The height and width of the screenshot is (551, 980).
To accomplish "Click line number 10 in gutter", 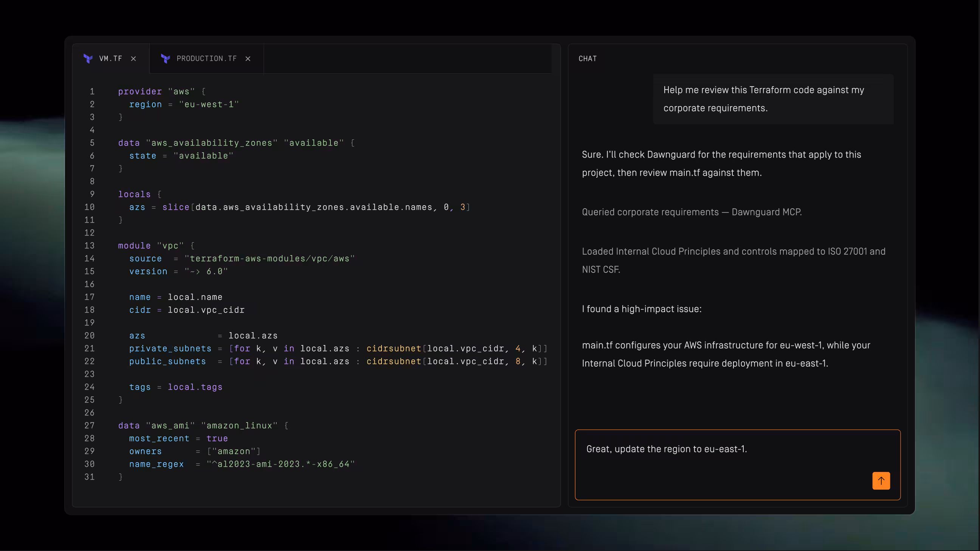I will 89,207.
